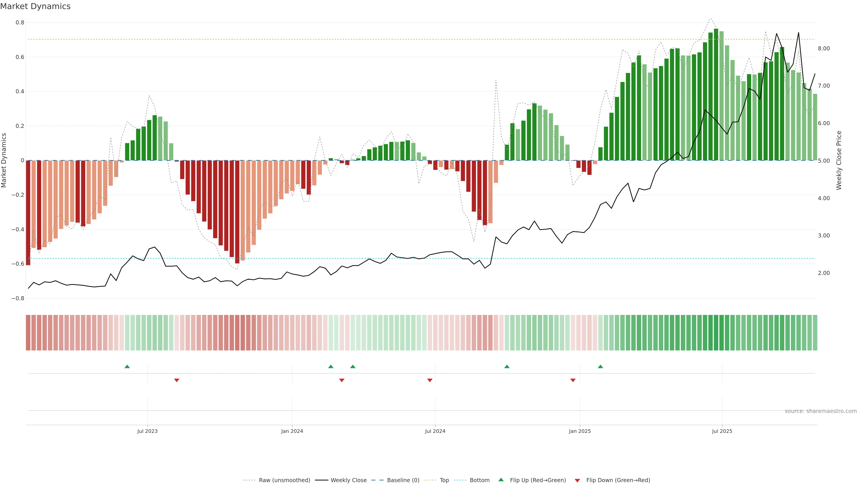
Task: Click the red flip-down marker before Jan 2025
Action: pos(573,380)
